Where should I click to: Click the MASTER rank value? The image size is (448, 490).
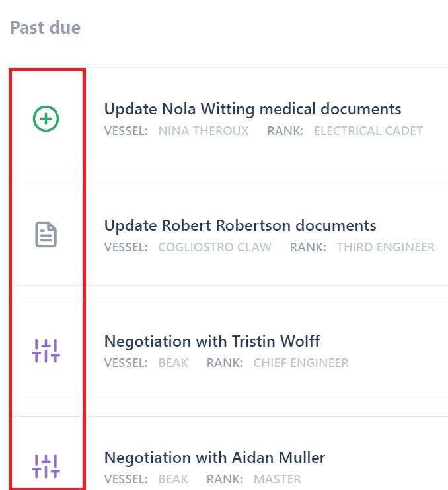pos(277,479)
